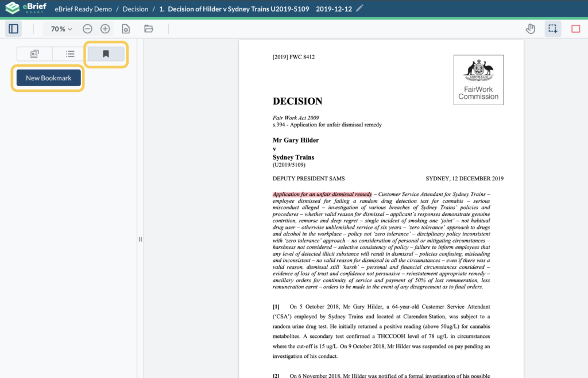Go to the Decision breadcrumb
Screen dimensions: 588x378
click(136, 9)
